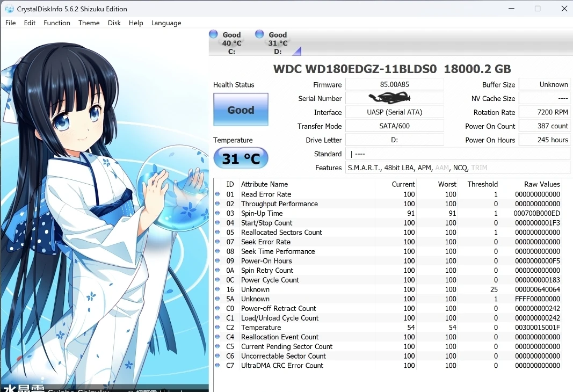Open the Help menu
This screenshot has height=392, width=573.
[x=136, y=23]
